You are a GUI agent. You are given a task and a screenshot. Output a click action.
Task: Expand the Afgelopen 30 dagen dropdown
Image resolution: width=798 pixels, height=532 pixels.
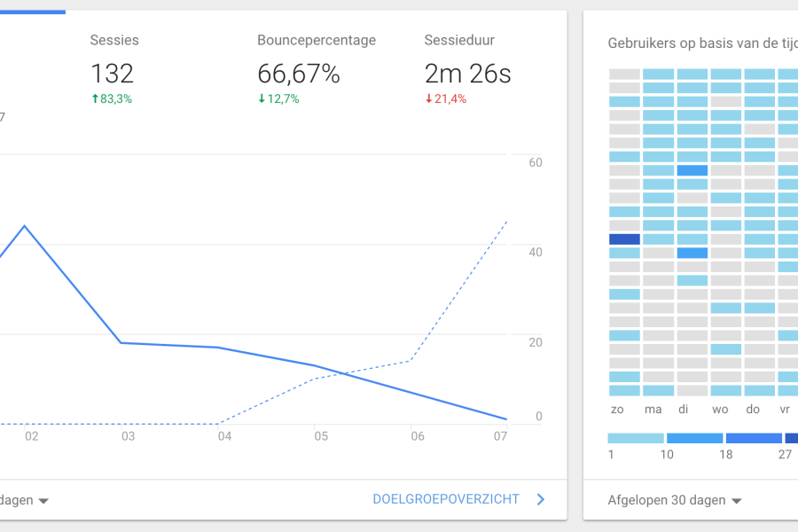[675, 500]
